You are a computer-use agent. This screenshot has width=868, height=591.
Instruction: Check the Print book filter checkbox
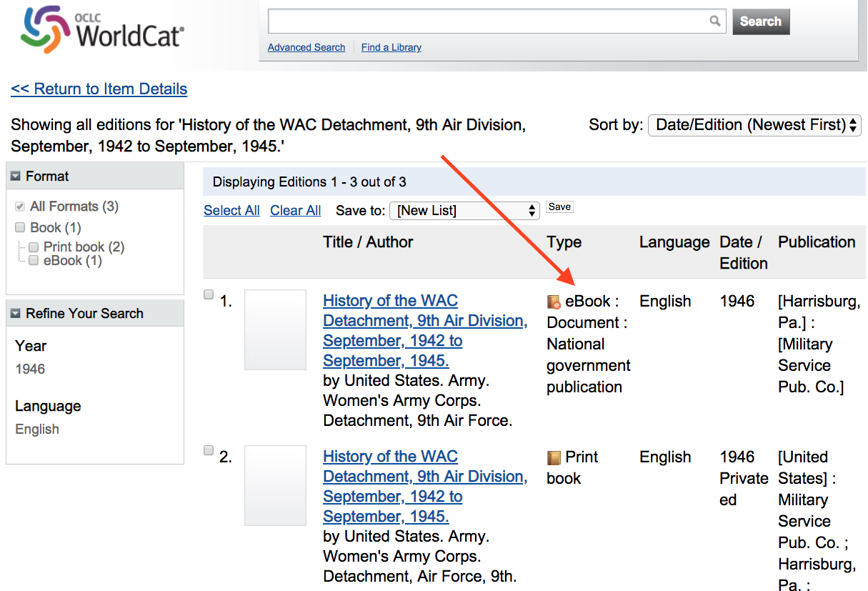tap(33, 247)
